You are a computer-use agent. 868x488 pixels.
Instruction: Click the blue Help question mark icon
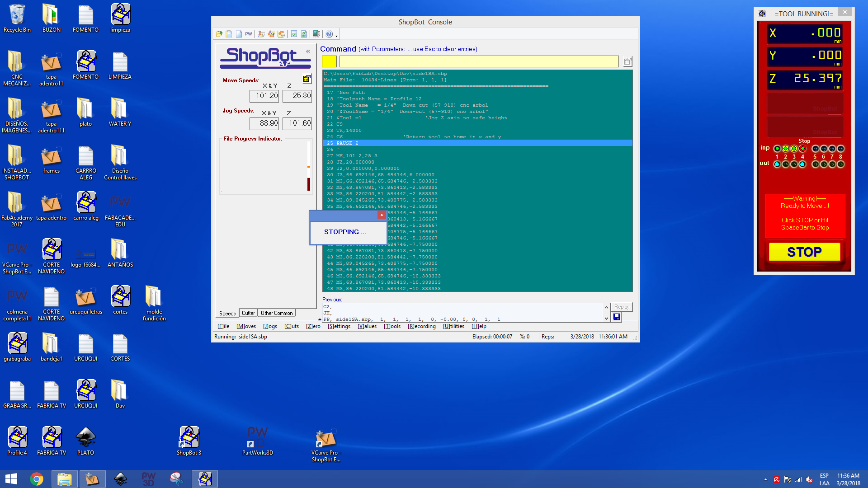pos(329,34)
